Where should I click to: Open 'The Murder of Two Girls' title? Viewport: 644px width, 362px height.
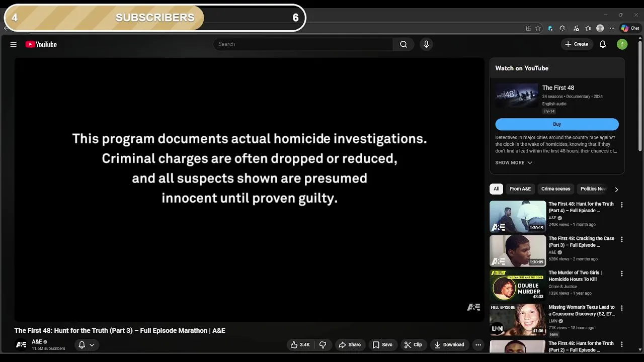[x=575, y=276]
